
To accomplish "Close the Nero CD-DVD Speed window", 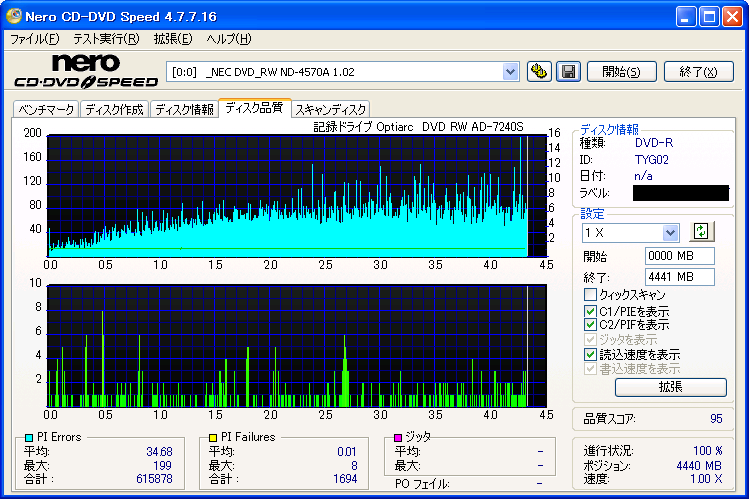I will click(732, 17).
